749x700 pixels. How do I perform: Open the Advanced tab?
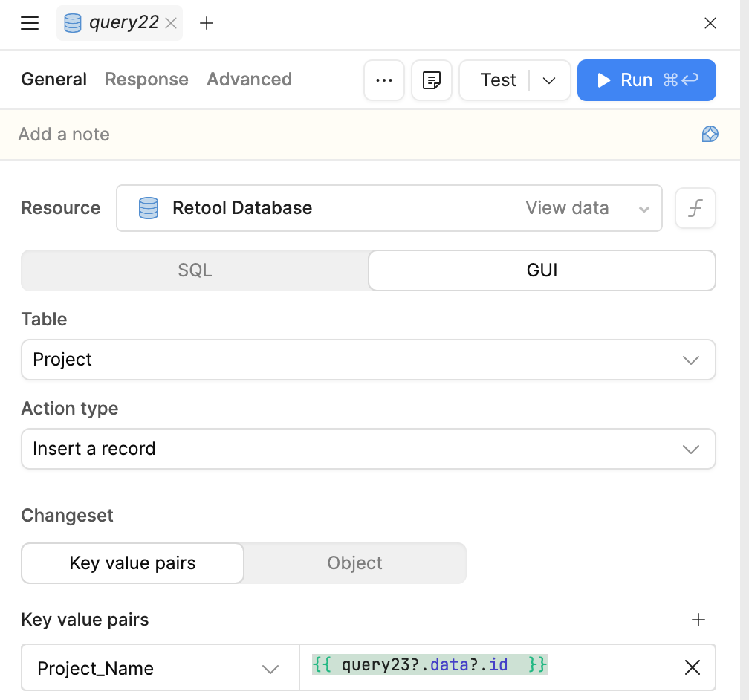click(x=249, y=80)
